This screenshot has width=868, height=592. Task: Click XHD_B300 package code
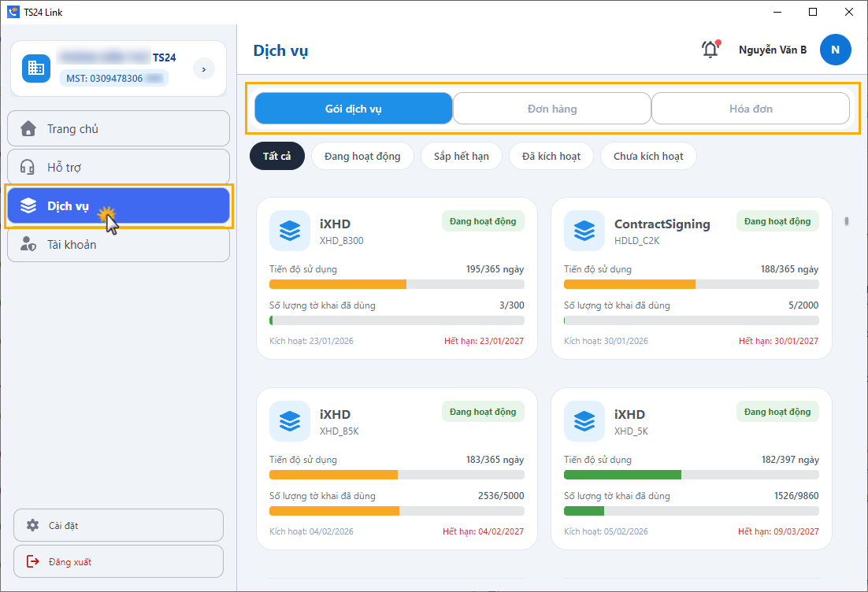point(342,241)
